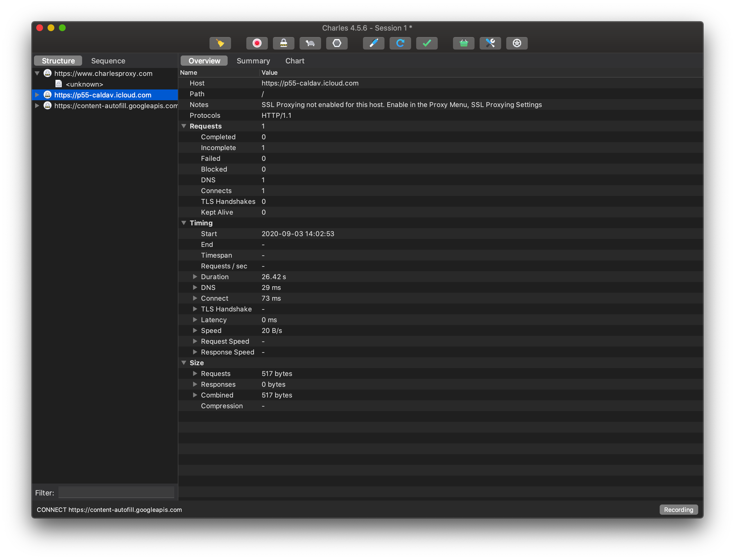The width and height of the screenshot is (735, 560).
Task: Expand the Responses size row
Action: tap(195, 384)
